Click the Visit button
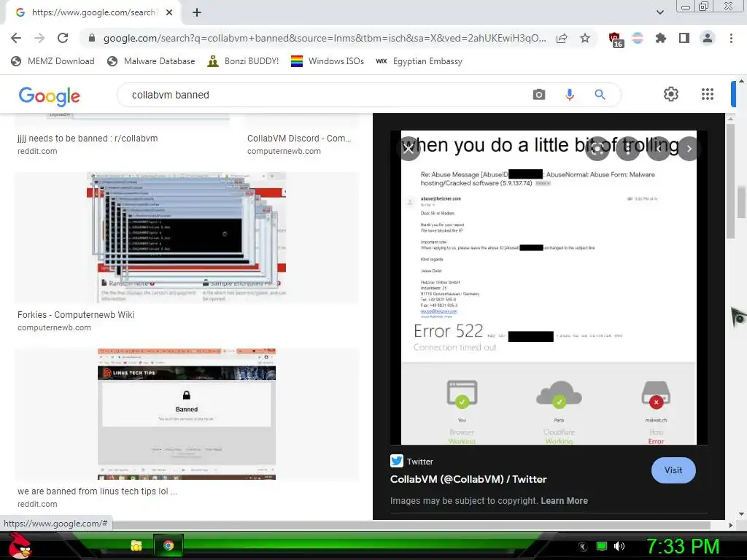 click(x=673, y=470)
